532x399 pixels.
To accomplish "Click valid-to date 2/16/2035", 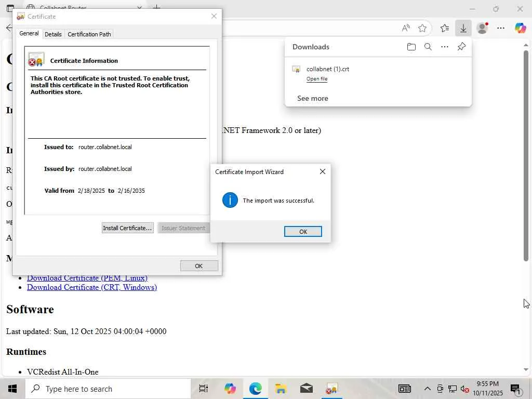I will coord(131,191).
